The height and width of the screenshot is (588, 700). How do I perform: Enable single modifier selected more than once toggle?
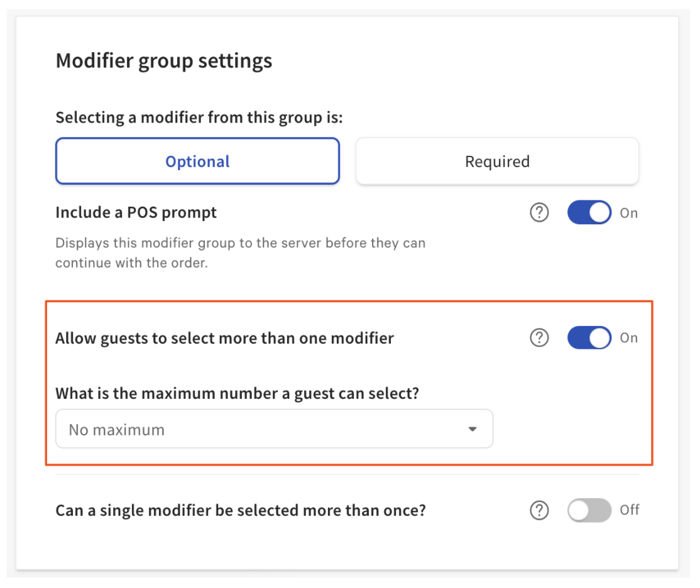click(x=589, y=510)
